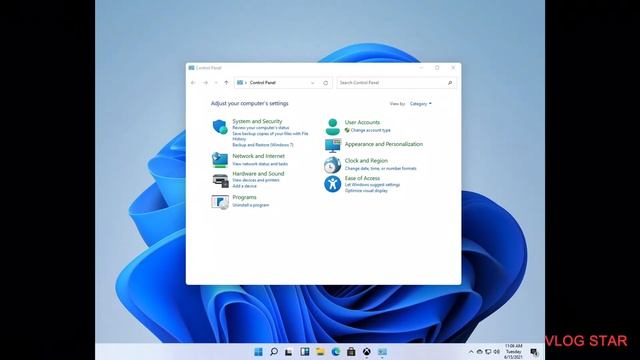Open Change date, time, or number formats
The height and width of the screenshot is (360, 640).
click(380, 168)
